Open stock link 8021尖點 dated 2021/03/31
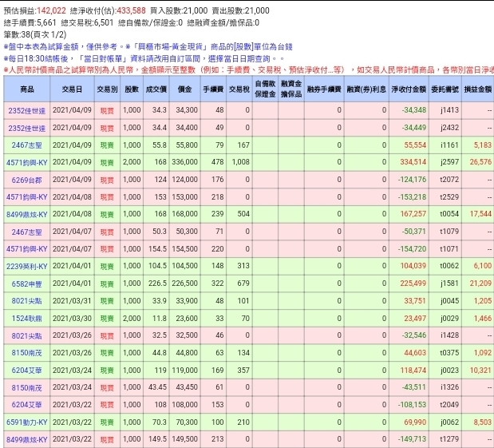Image resolution: width=494 pixels, height=448 pixels. [x=27, y=301]
